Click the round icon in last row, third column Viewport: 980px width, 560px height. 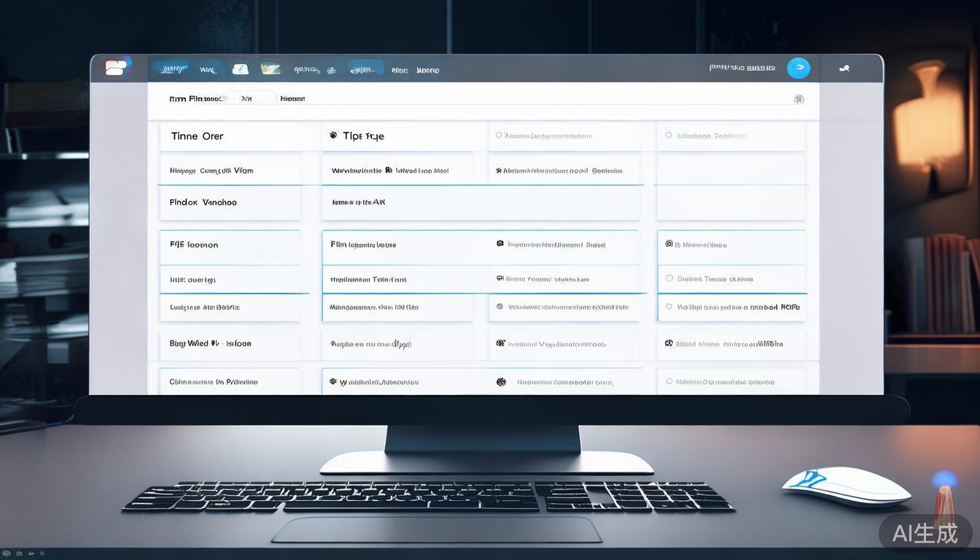(x=501, y=382)
